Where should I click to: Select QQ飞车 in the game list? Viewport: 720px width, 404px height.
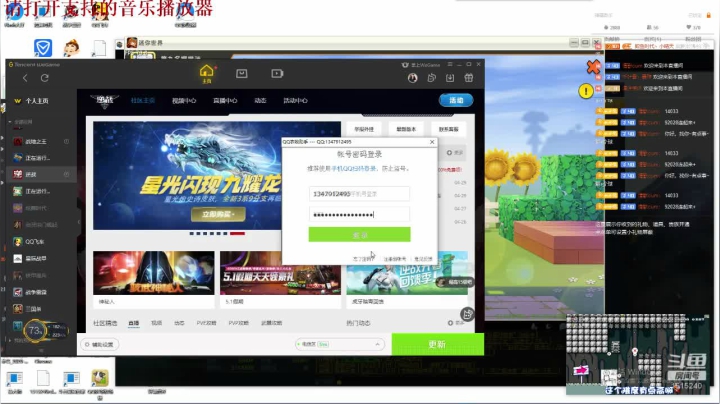[x=35, y=241]
